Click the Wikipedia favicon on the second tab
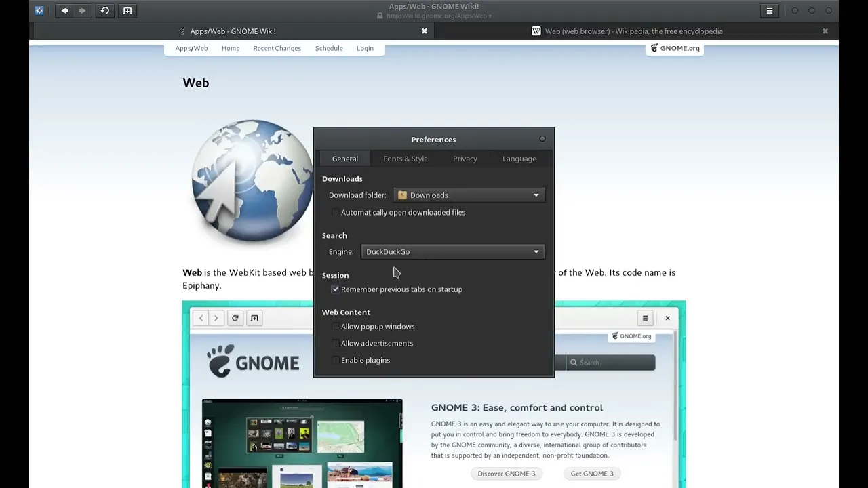868x488 pixels. (536, 31)
